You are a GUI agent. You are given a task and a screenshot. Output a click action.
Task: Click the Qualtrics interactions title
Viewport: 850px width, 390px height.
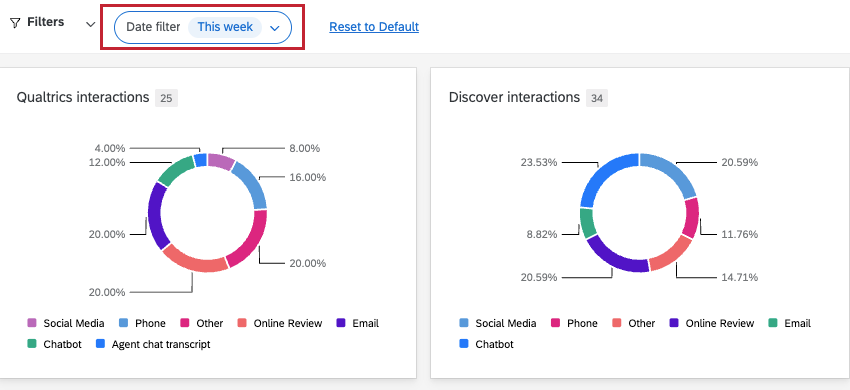(83, 97)
